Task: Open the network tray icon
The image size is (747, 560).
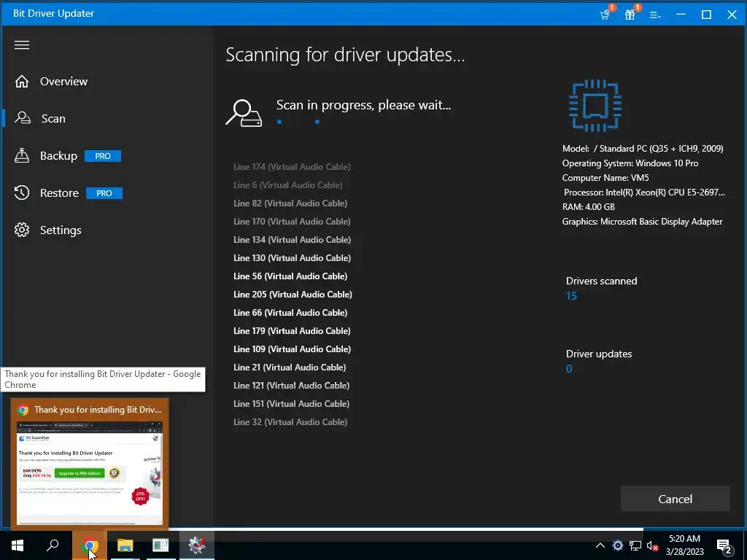Action: (635, 545)
